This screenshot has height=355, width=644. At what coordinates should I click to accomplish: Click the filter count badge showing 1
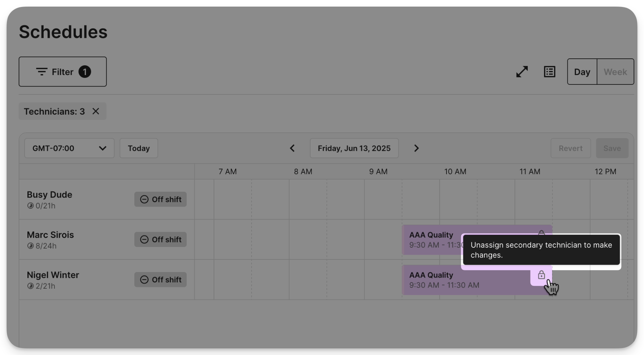tap(85, 72)
